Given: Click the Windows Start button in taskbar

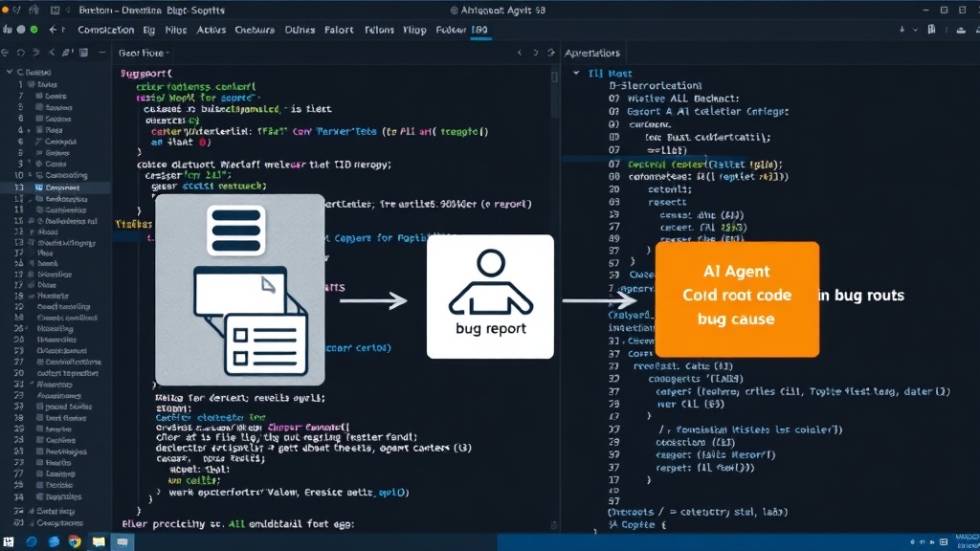Looking at the screenshot, I should (x=8, y=541).
